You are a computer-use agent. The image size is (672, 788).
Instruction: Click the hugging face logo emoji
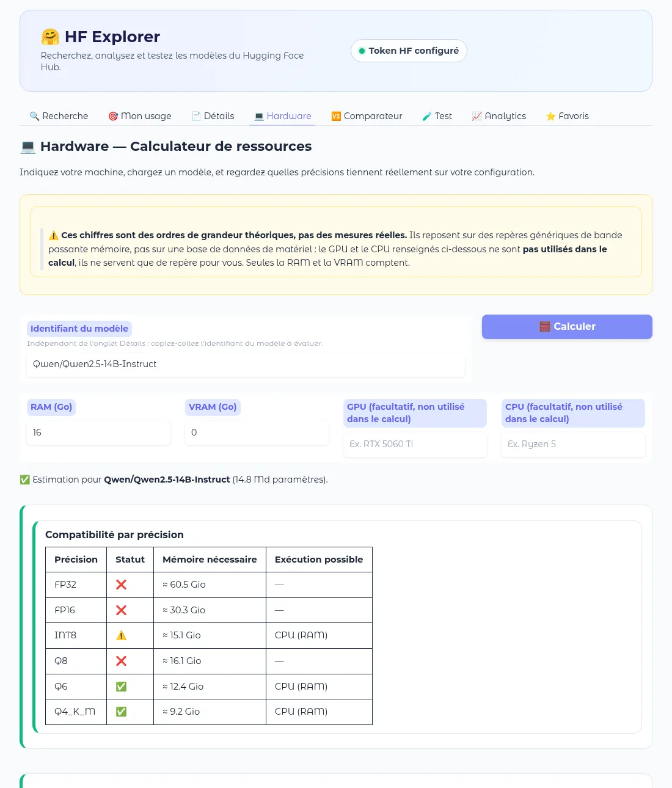pyautogui.click(x=50, y=37)
